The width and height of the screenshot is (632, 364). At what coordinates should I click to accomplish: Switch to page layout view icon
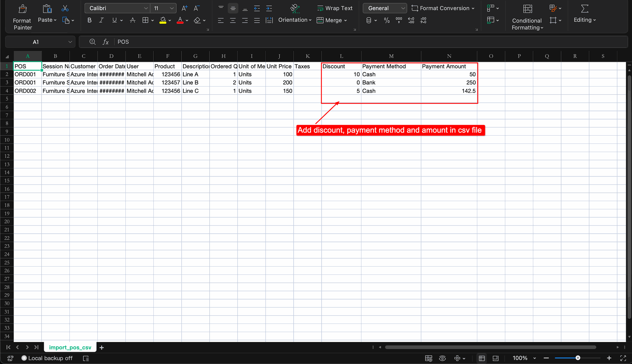coord(495,358)
